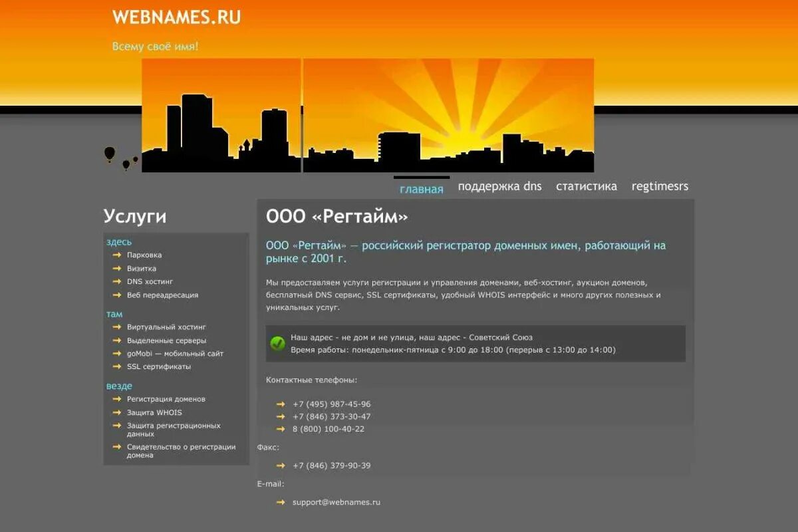Viewport: 798px width, 532px height.
Task: Click the там section label
Action: click(114, 314)
